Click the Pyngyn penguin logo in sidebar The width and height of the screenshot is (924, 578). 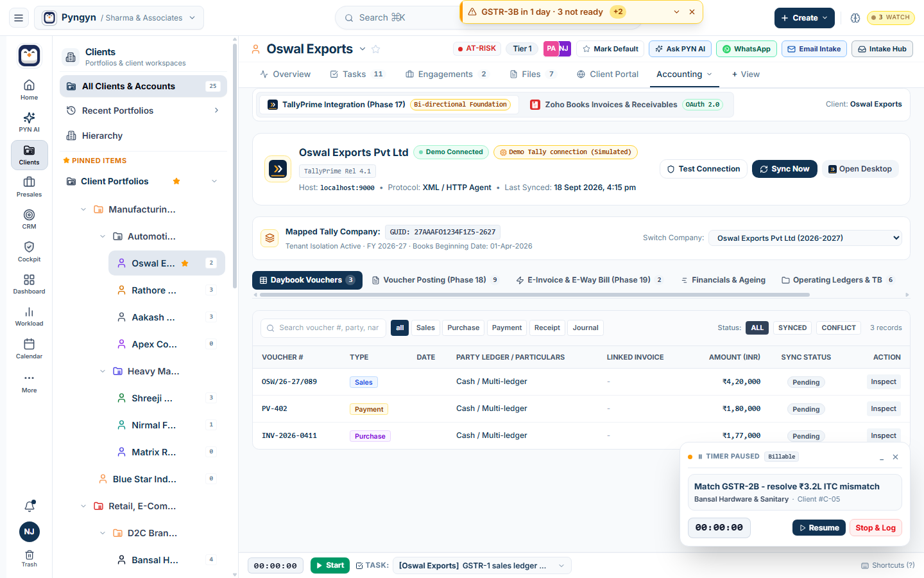[x=30, y=56]
